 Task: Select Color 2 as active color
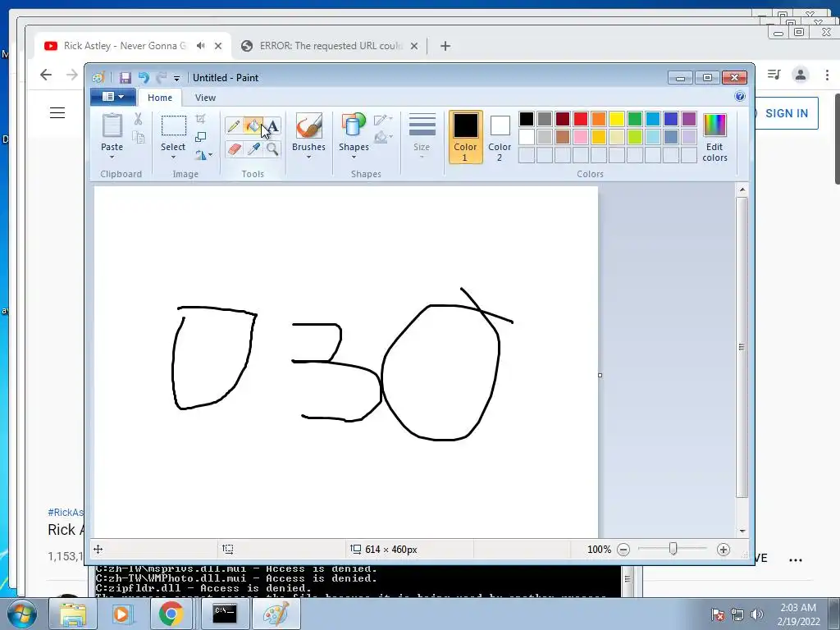[x=500, y=137]
